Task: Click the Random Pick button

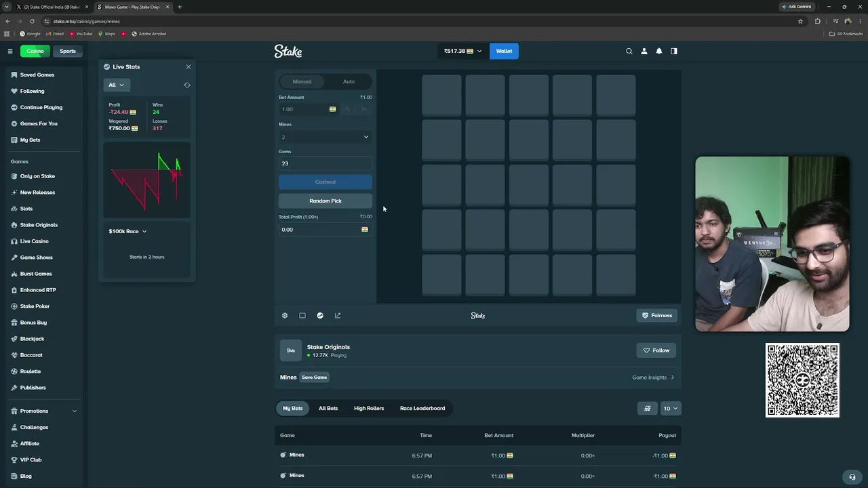Action: (325, 201)
